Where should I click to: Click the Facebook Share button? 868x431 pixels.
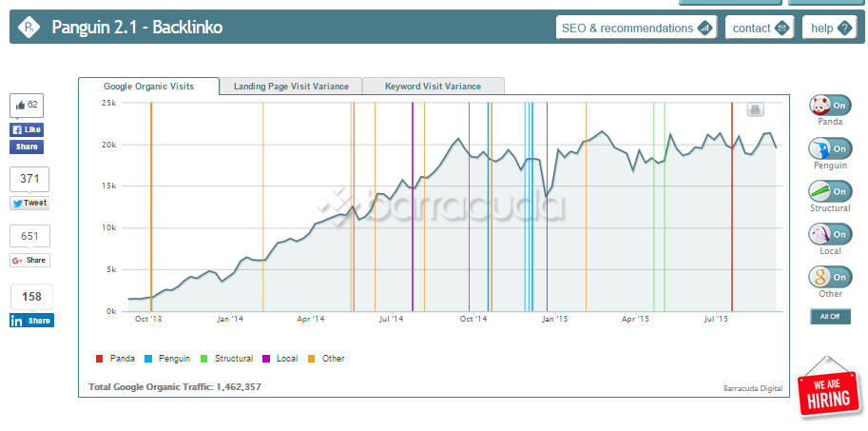coord(27,147)
